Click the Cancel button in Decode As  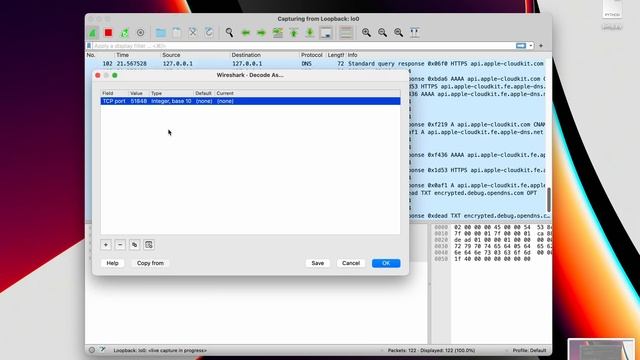[x=351, y=263]
